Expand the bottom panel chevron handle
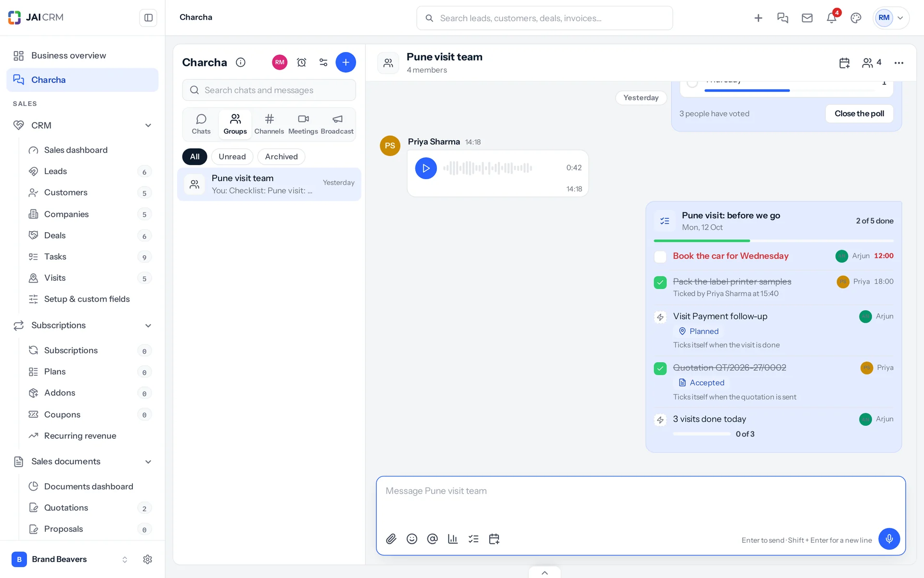924x578 pixels. point(545,573)
